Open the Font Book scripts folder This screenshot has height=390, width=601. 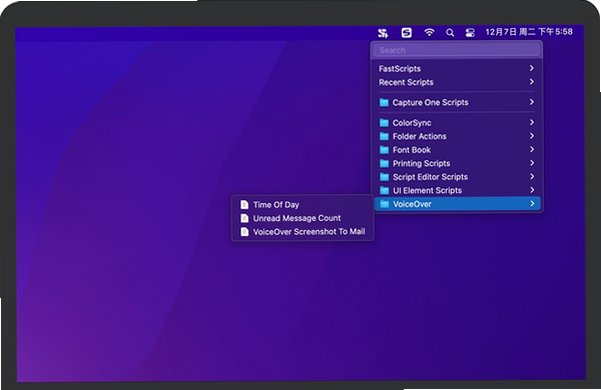456,150
